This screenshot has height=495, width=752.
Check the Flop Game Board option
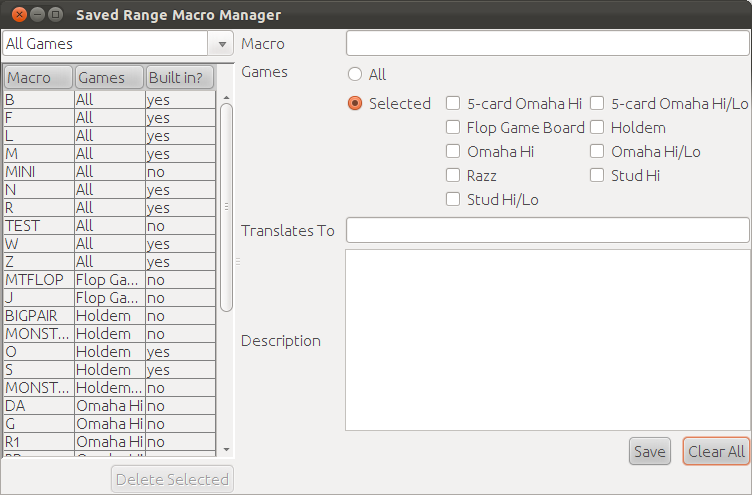click(x=453, y=128)
